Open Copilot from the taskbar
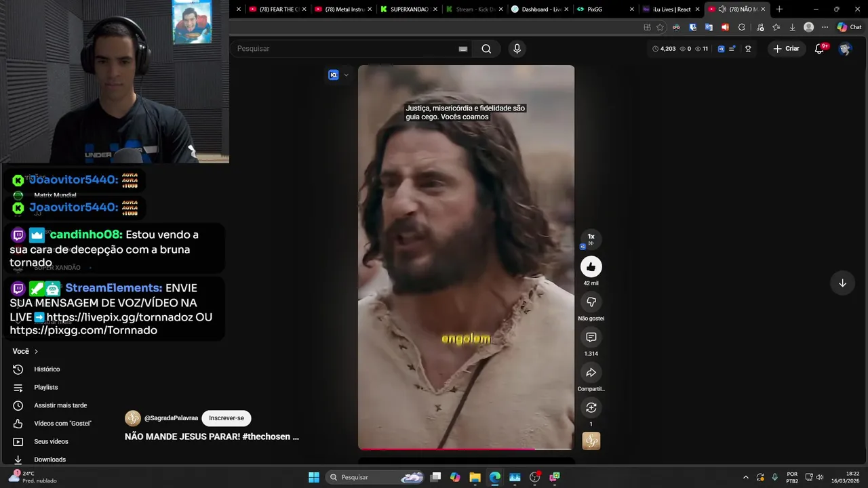Screen dimensions: 868x488 click(x=455, y=477)
